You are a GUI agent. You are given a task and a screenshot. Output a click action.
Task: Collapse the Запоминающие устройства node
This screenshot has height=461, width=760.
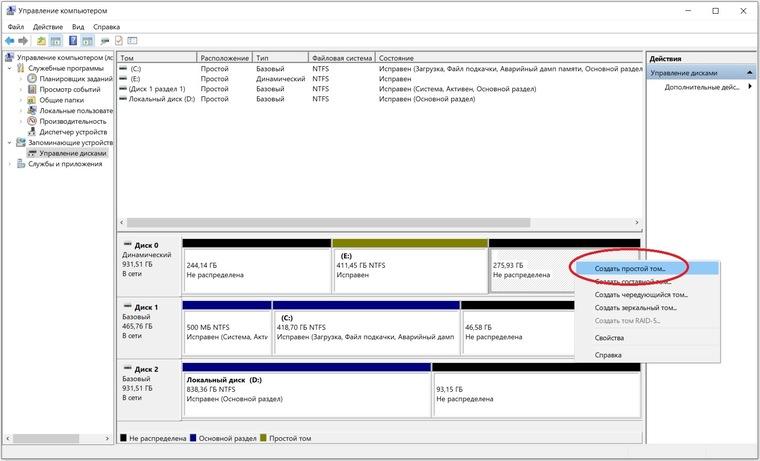pos(9,143)
